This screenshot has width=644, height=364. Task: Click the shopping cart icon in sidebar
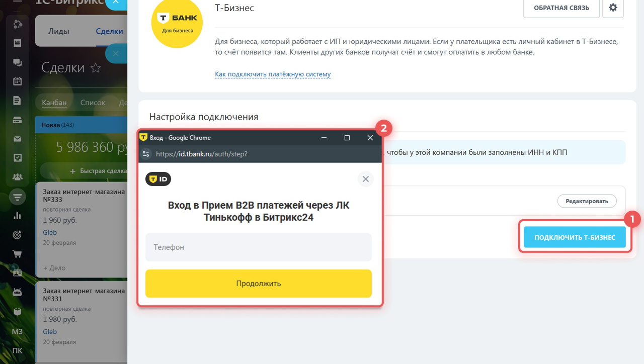pyautogui.click(x=18, y=254)
